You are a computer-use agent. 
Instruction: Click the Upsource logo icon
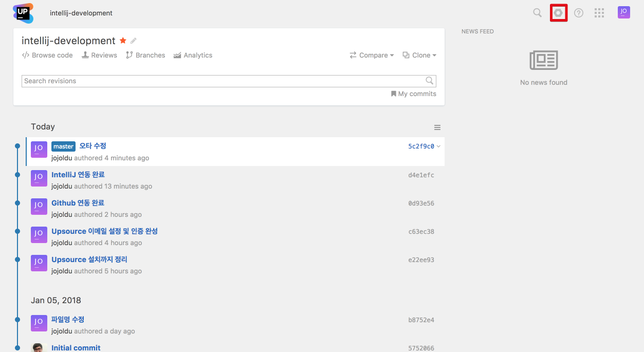tap(23, 13)
